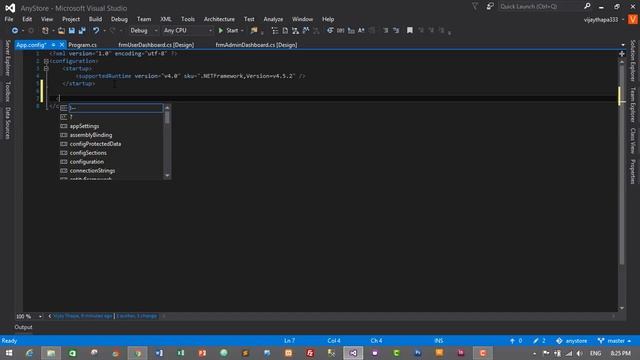Open the Data Sources side tab
The width and height of the screenshot is (640, 360).
[7, 123]
